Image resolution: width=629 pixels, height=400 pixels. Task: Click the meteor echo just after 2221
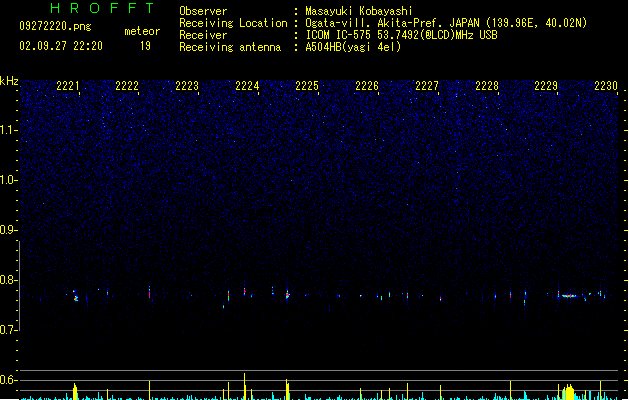75,296
